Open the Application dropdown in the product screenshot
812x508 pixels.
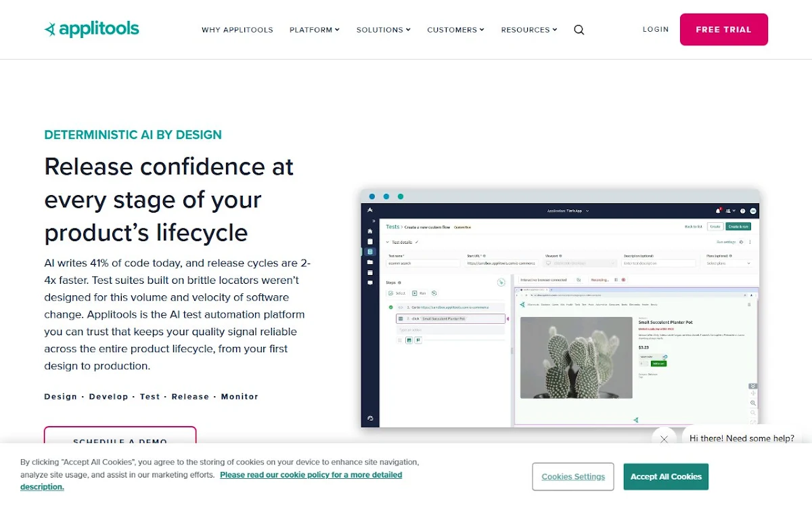pos(568,211)
